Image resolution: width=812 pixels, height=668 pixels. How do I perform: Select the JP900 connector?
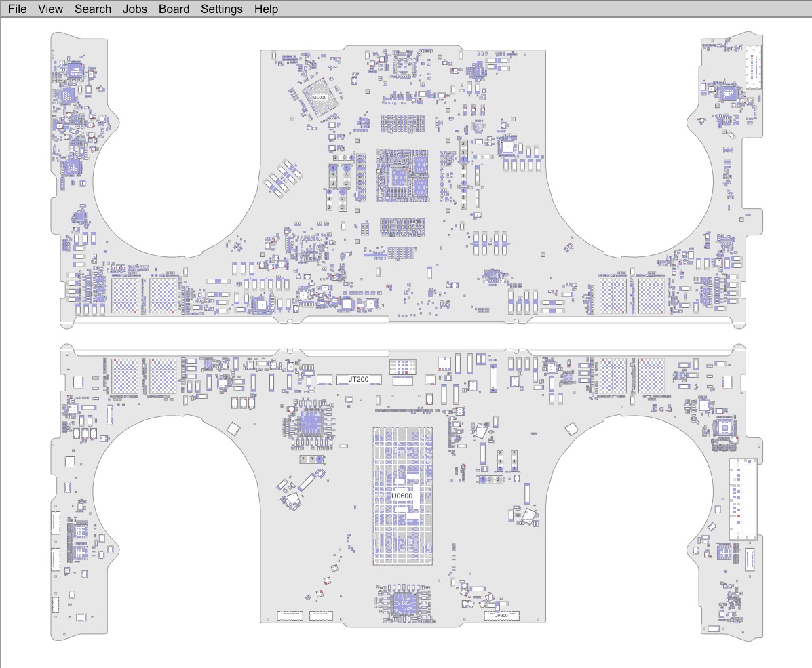pyautogui.click(x=501, y=616)
